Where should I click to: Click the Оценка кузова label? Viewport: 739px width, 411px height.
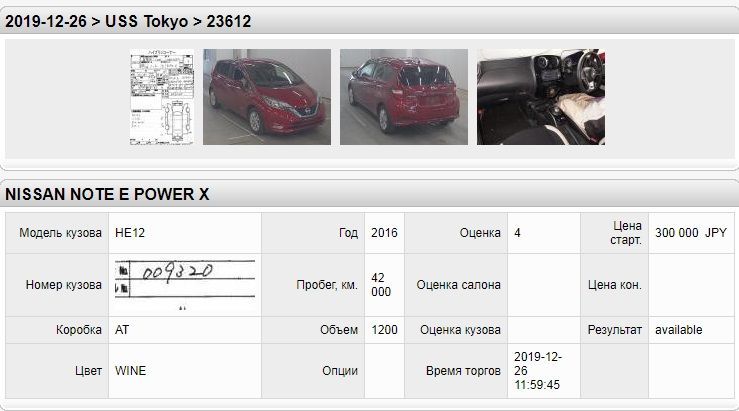coord(460,330)
